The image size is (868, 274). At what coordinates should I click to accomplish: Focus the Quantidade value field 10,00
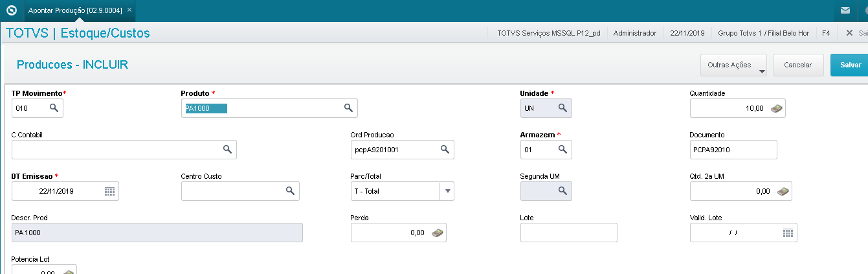[x=738, y=108]
